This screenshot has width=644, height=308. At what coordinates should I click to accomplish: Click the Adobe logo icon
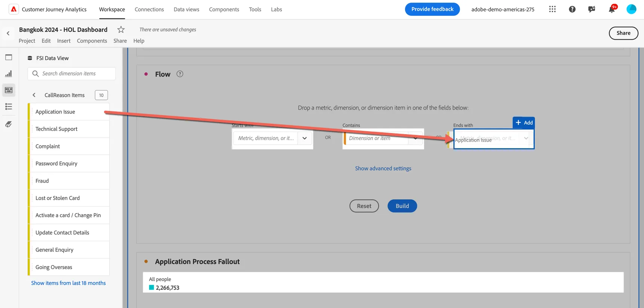click(14, 9)
